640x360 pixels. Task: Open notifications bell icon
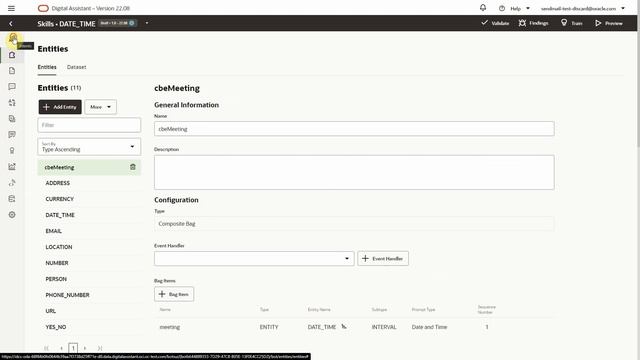pos(483,8)
